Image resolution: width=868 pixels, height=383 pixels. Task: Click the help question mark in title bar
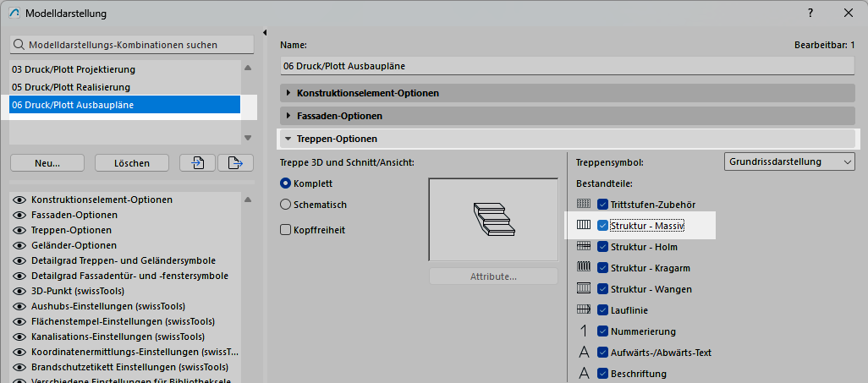point(810,14)
